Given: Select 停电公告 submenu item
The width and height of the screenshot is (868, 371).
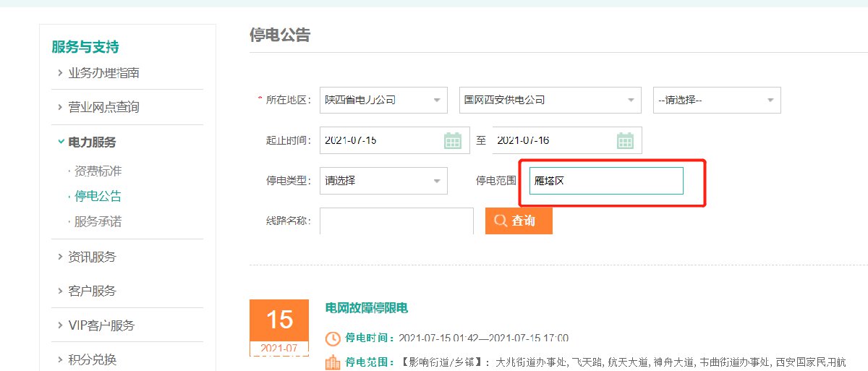Looking at the screenshot, I should pos(98,196).
